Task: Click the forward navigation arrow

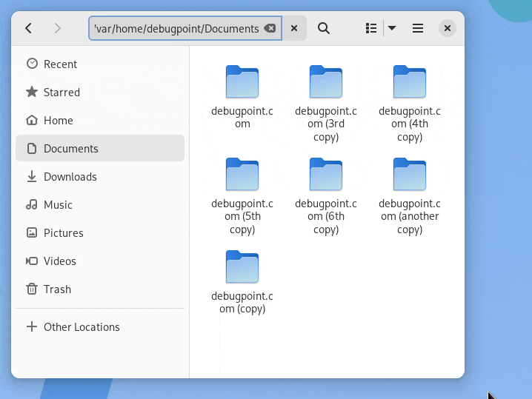Action: (x=57, y=28)
